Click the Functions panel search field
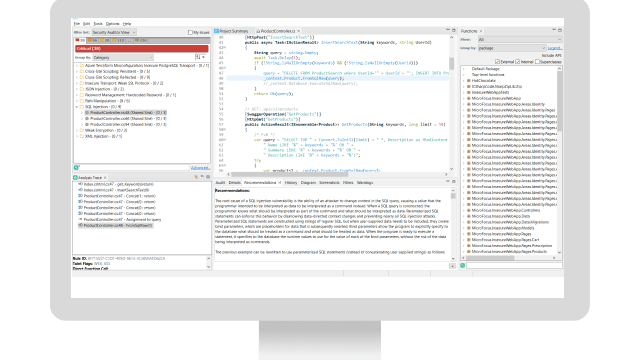This screenshot has height=360, width=640. (514, 265)
